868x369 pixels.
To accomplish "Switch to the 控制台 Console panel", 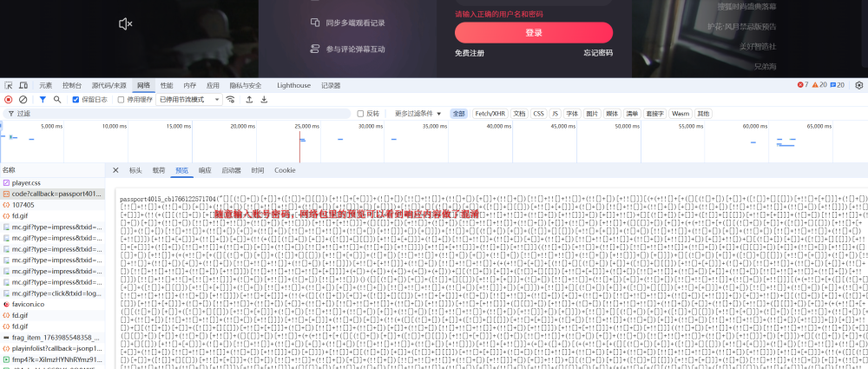I will 72,85.
